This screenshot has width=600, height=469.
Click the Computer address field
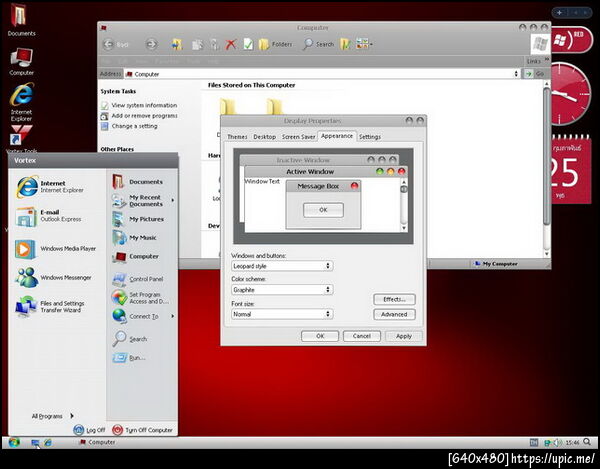pos(321,74)
